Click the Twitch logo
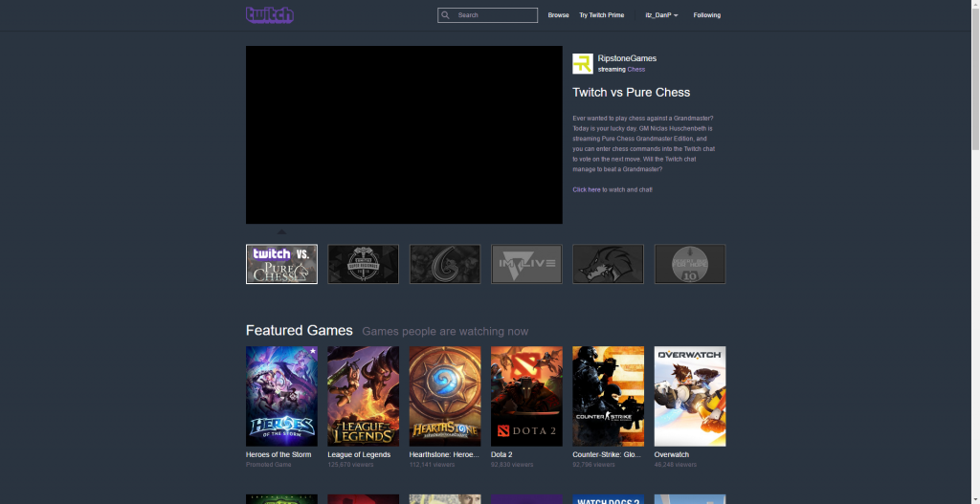Image resolution: width=980 pixels, height=504 pixels. pos(270,15)
